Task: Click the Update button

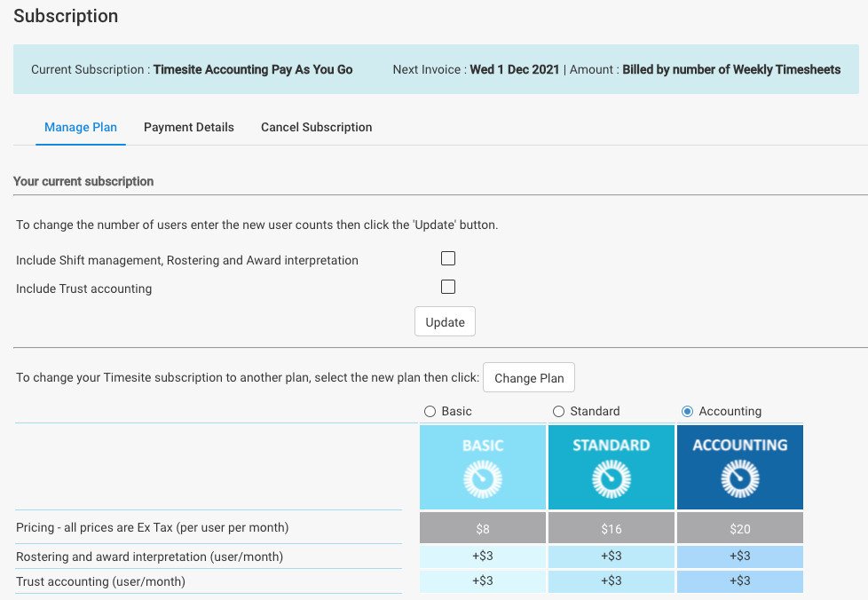Action: coord(445,321)
